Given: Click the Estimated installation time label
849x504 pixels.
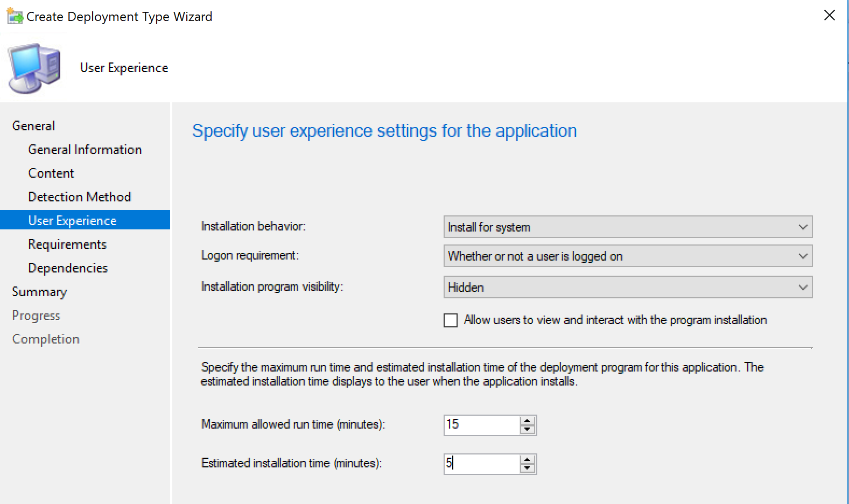Looking at the screenshot, I should (291, 464).
